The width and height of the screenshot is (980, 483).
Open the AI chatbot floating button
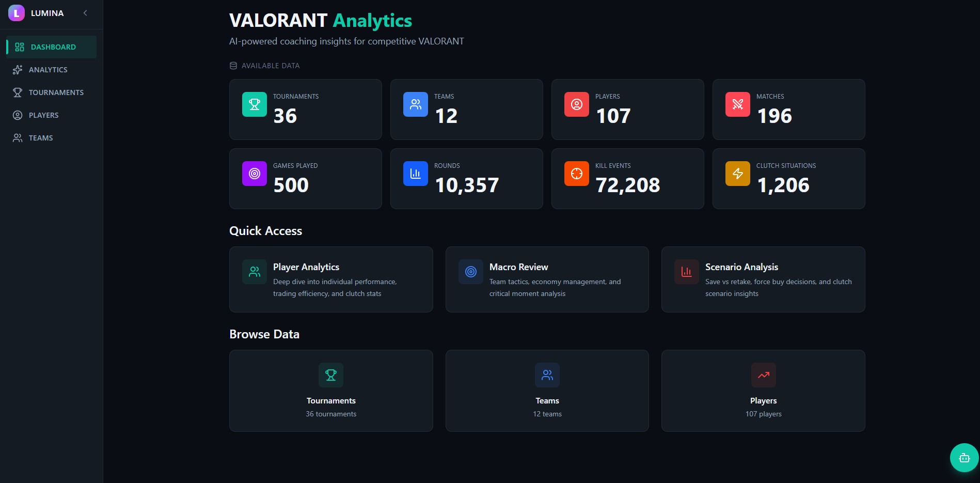click(x=964, y=458)
